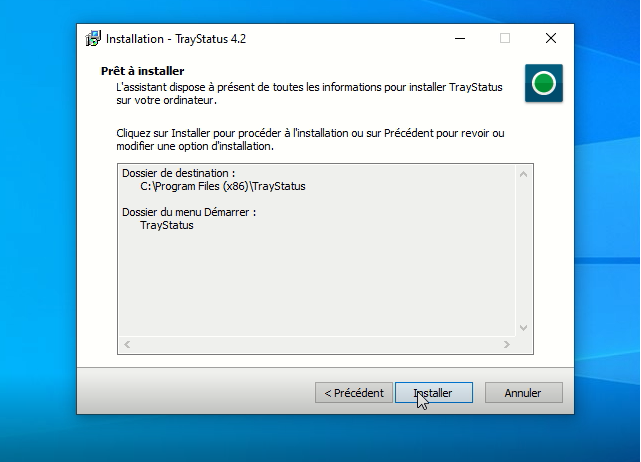
Task: Go back with the Précédent button
Action: coord(354,392)
